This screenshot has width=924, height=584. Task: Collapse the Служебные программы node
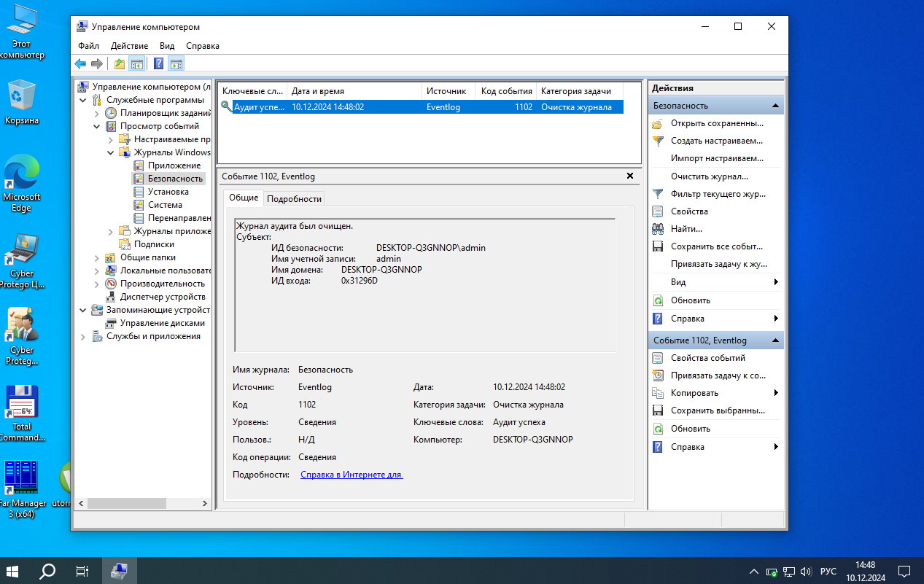pos(84,100)
